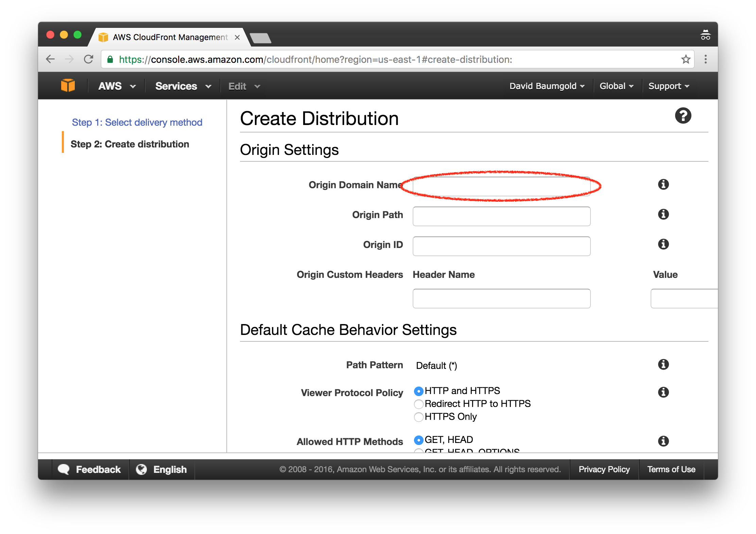Screen dimensions: 756x534
Task: Click the English language link
Action: 170,469
